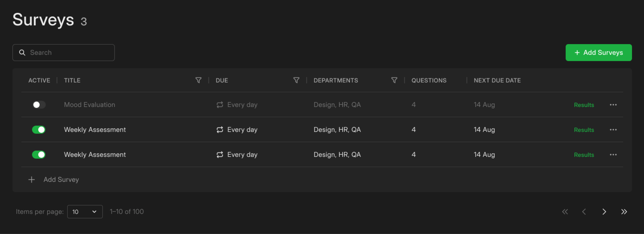
Task: Click the Questions column header
Action: pos(429,80)
